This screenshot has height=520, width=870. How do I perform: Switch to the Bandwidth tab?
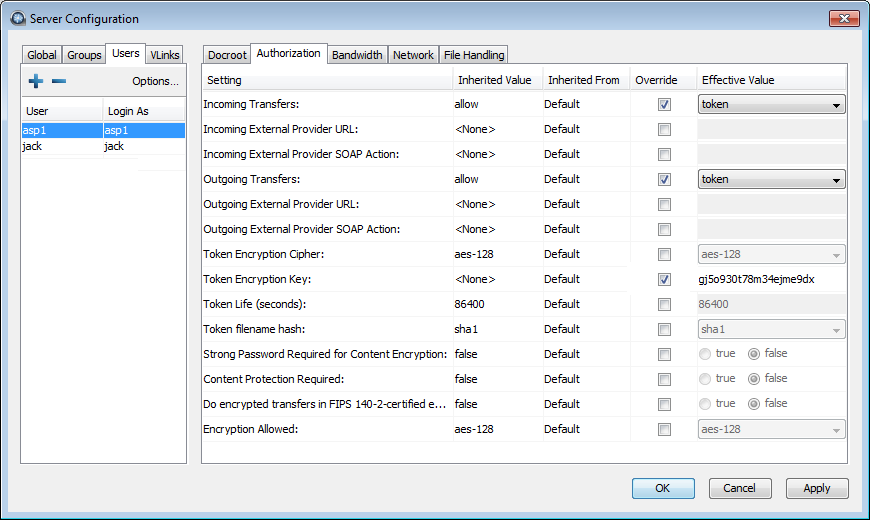point(357,55)
